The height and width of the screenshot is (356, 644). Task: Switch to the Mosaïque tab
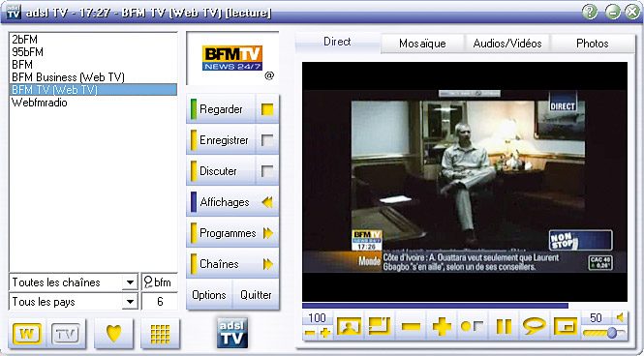[422, 44]
